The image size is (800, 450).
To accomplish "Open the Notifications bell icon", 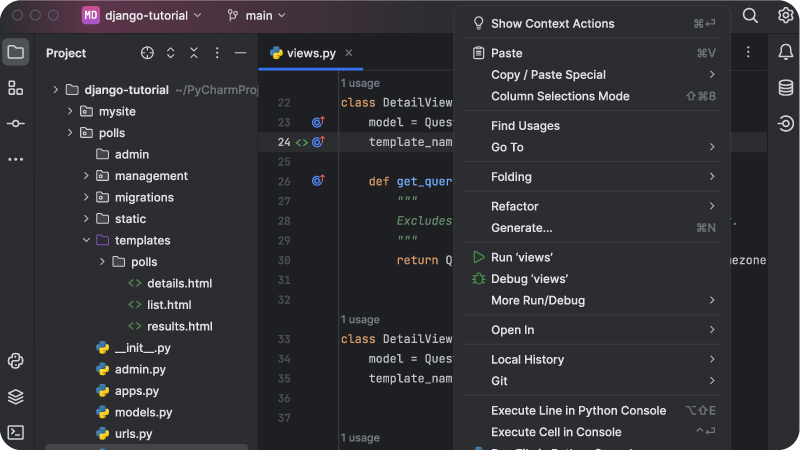I will point(786,52).
